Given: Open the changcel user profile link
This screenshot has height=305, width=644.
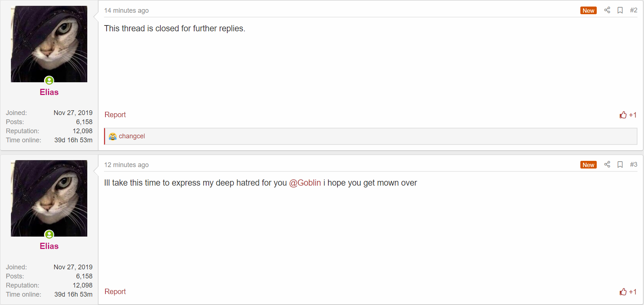Looking at the screenshot, I should (x=132, y=136).
